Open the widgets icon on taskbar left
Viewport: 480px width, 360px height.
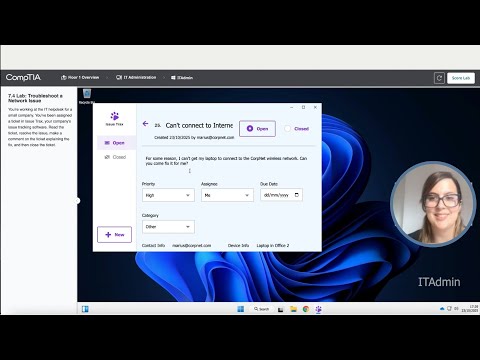[x=85, y=309]
